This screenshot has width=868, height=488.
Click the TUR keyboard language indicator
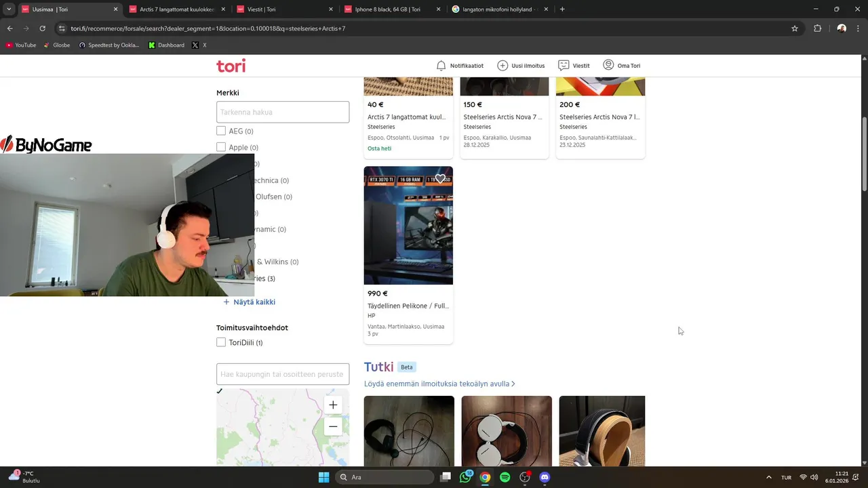point(786,477)
